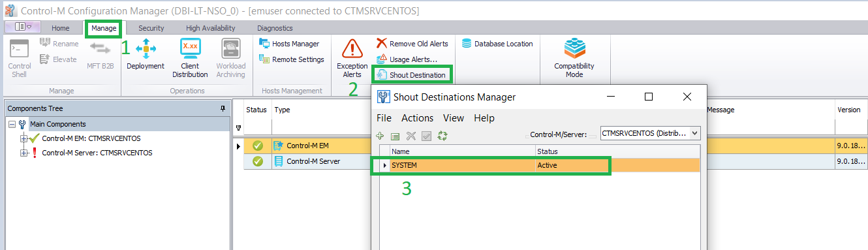Open the View menu in Shout Destinations Manager
Screen dimensions: 868x250
(x=454, y=118)
